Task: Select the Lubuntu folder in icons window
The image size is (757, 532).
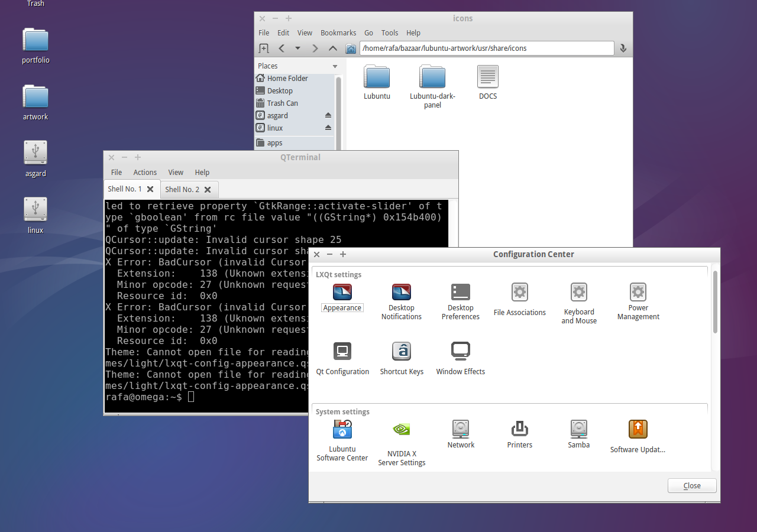Action: click(x=377, y=82)
